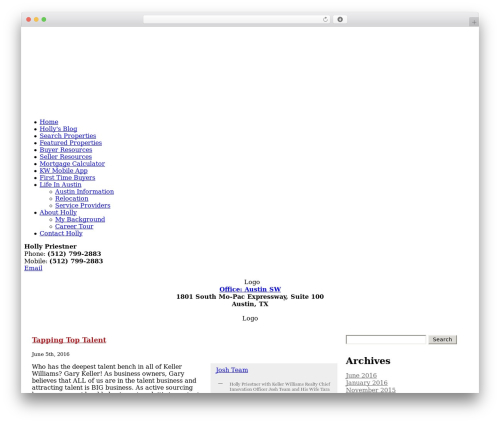Open June 2016 archive link

[361, 376]
